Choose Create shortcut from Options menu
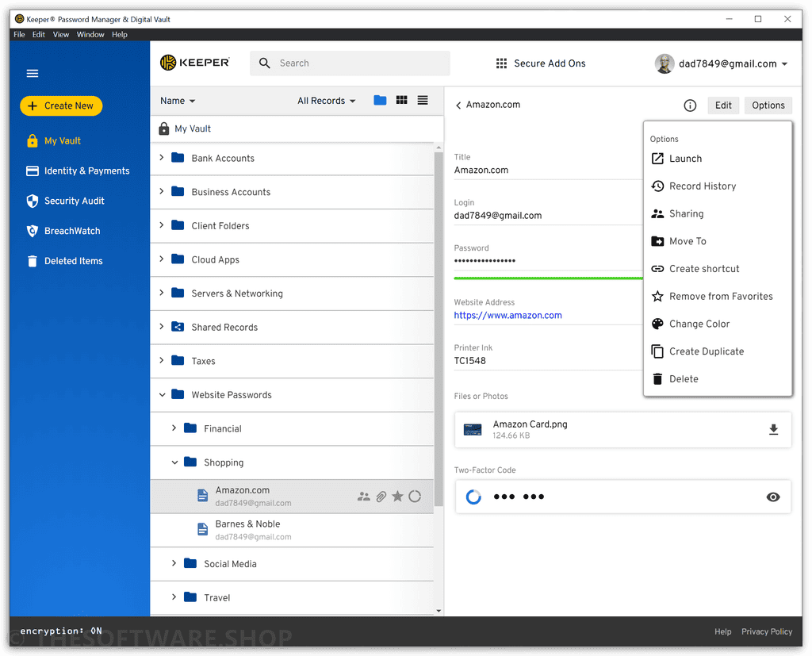Image resolution: width=812 pixels, height=656 pixels. [x=718, y=268]
